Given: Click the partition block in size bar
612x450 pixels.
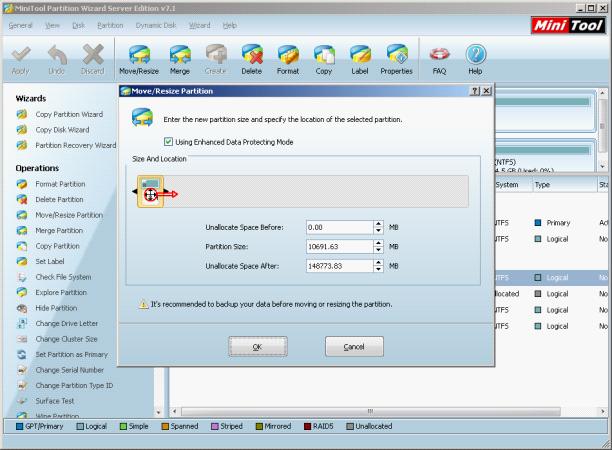Looking at the screenshot, I should (150, 191).
